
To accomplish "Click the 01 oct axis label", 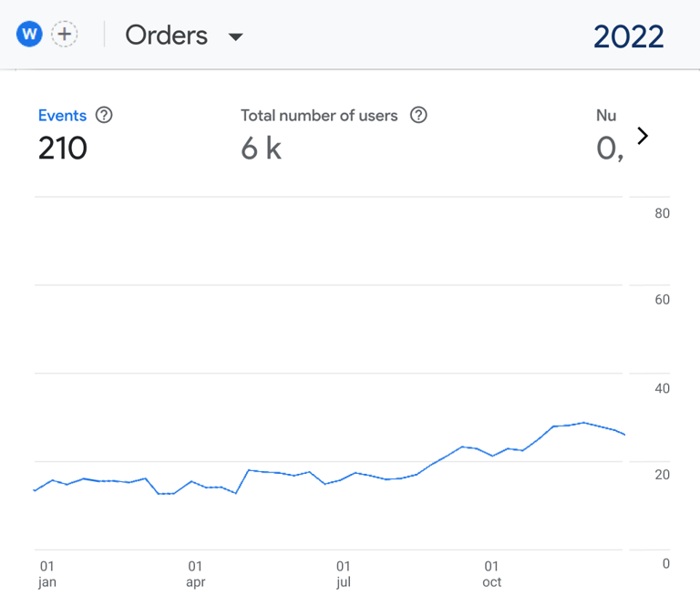I will (x=492, y=574).
